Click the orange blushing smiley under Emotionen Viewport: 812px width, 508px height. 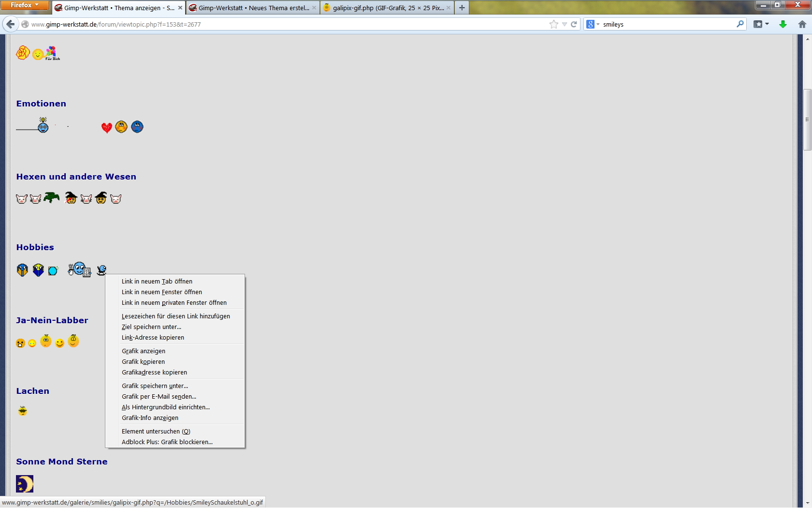(121, 127)
